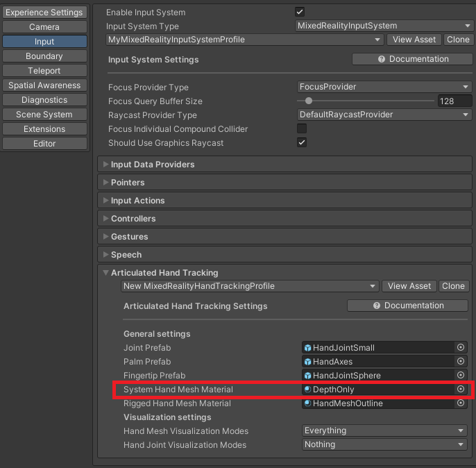The image size is (476, 468).
Task: Clone the input system profile
Action: (459, 40)
